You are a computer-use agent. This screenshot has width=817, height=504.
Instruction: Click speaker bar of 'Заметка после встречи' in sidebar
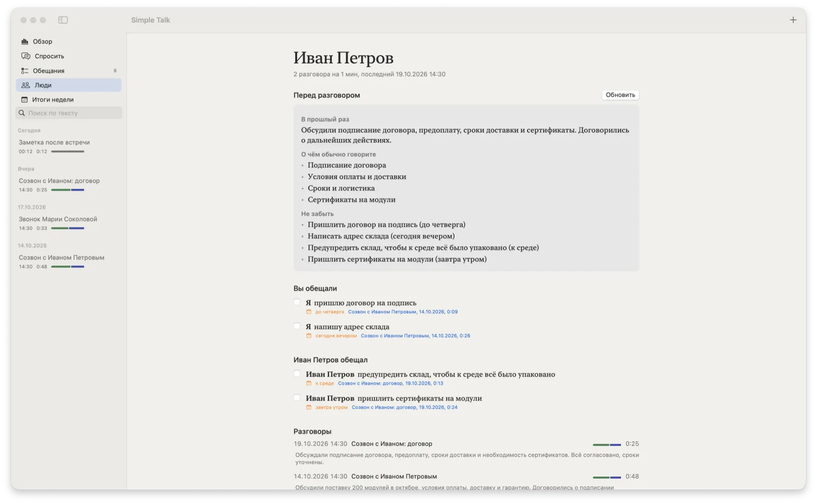[x=67, y=152]
